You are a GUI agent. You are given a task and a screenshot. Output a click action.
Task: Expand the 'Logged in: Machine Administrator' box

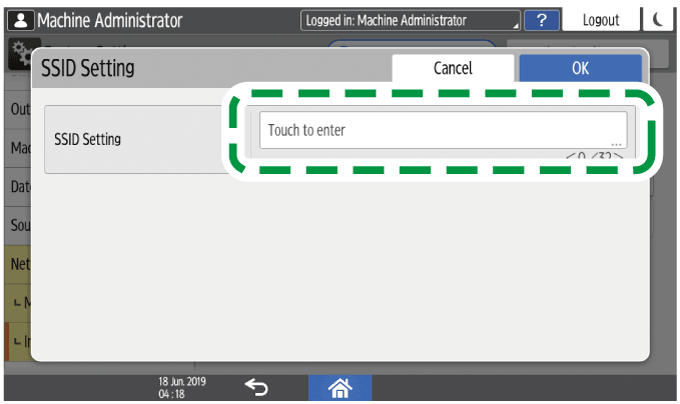point(411,20)
